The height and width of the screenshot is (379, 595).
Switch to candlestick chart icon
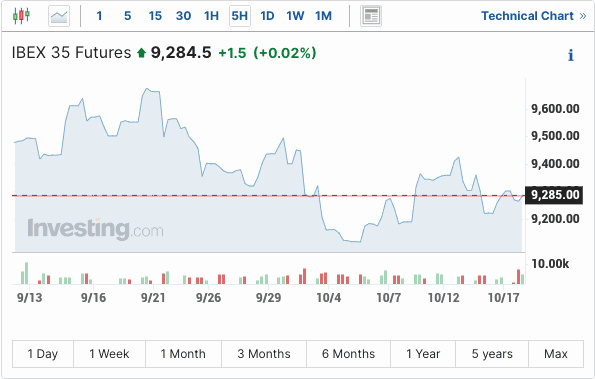21,16
